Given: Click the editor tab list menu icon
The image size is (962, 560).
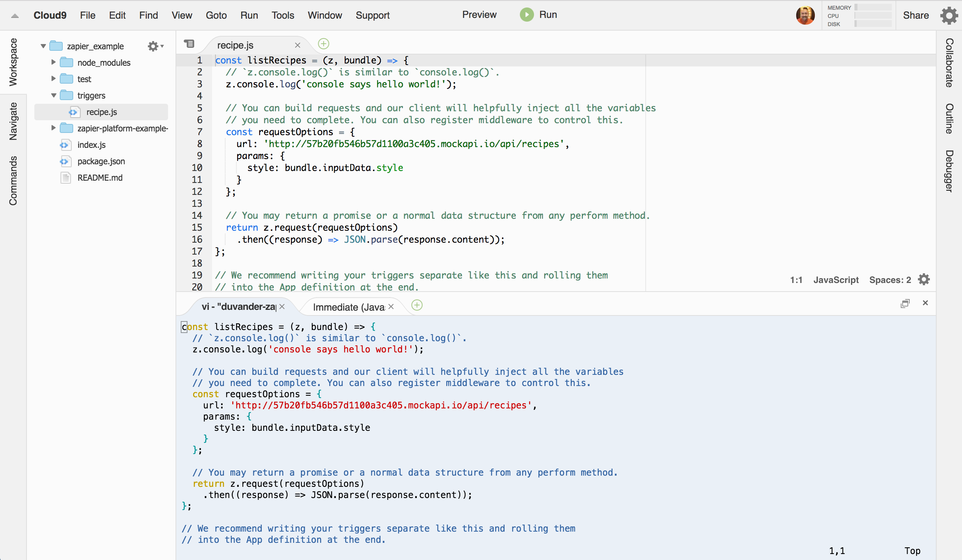Looking at the screenshot, I should (189, 44).
